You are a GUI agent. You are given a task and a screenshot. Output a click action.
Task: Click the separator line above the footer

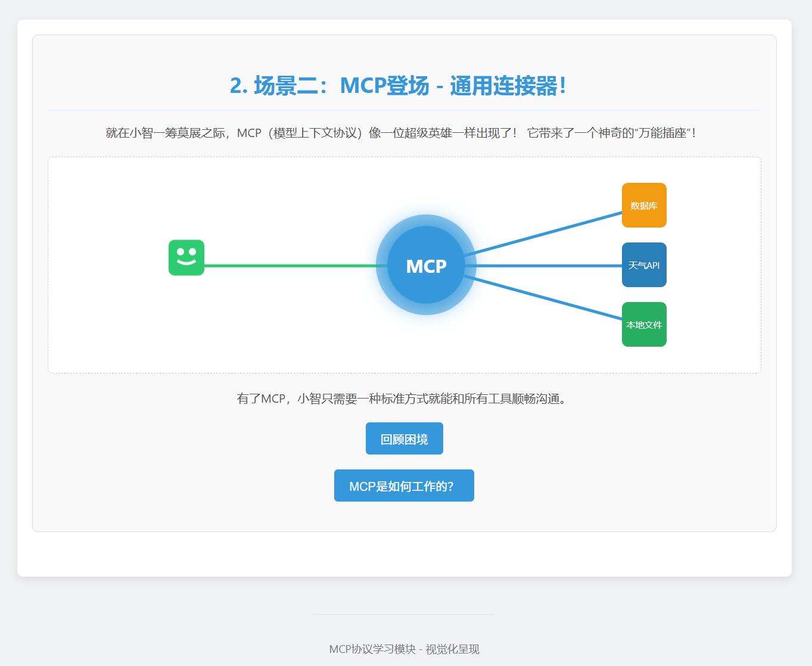404,614
